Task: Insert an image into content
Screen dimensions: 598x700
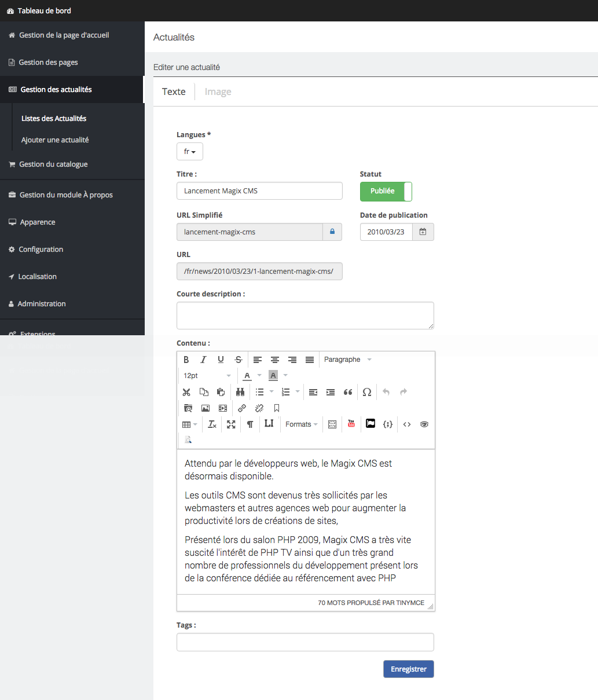Action: [x=205, y=408]
